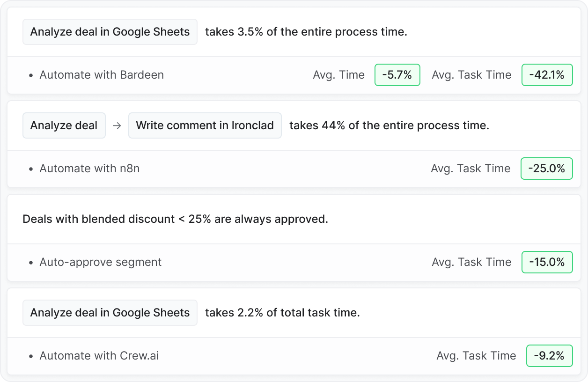Click the -42.1% Avg. Task Time badge
Viewport: 588px width, 382px height.
547,75
